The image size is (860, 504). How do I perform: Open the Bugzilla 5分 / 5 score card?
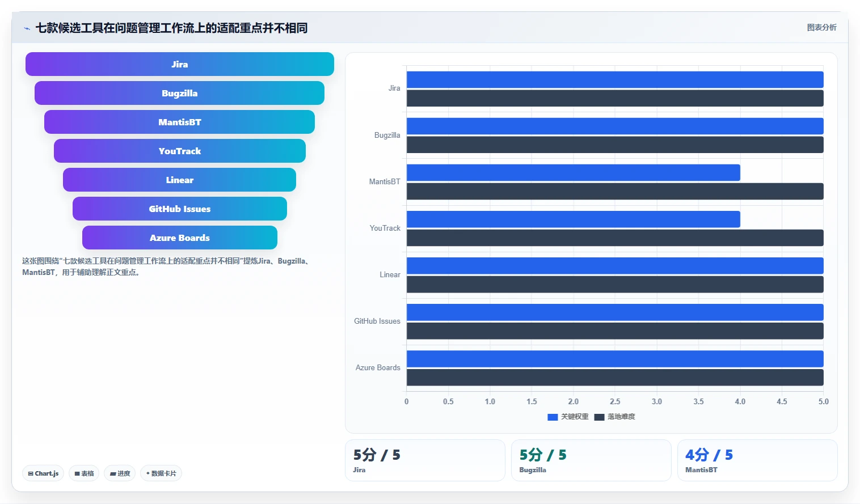591,460
